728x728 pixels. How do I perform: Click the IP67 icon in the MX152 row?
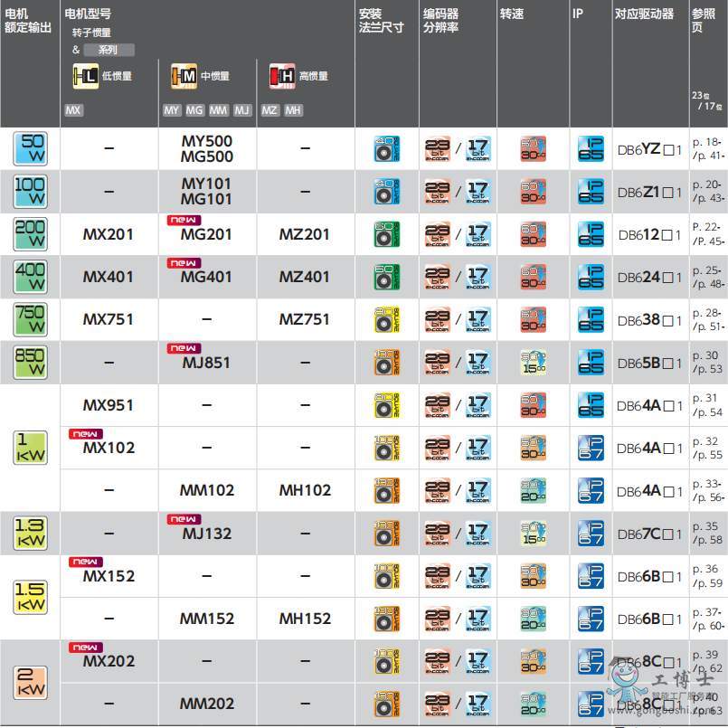pos(591,576)
